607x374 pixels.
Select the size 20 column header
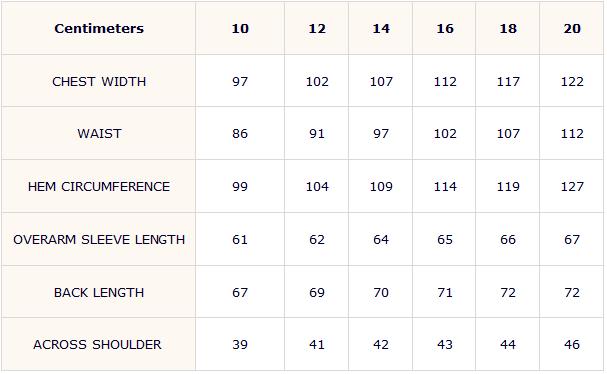click(x=572, y=29)
